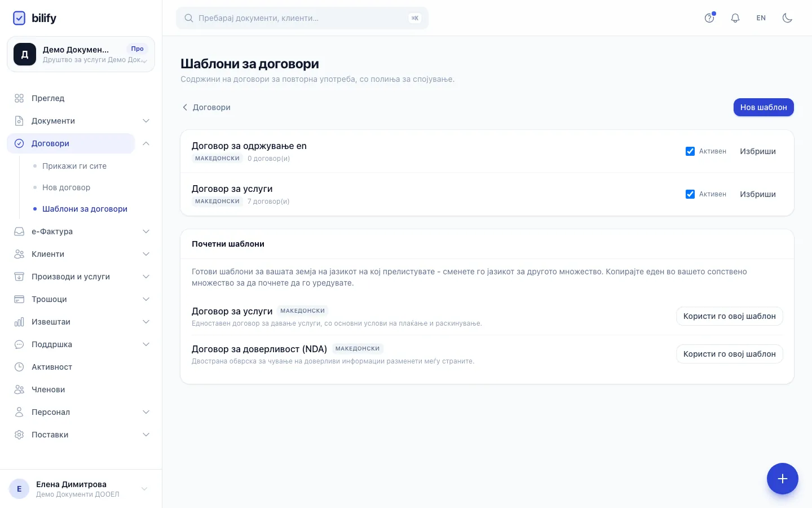Click the е-Фактура inbox icon
Viewport: 812px width, 508px height.
(19, 231)
